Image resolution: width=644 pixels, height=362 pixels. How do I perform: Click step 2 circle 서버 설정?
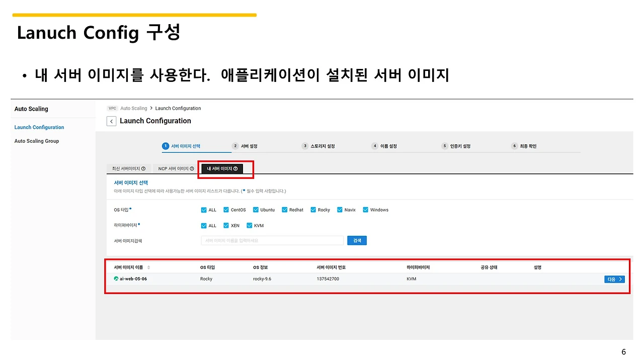(235, 146)
